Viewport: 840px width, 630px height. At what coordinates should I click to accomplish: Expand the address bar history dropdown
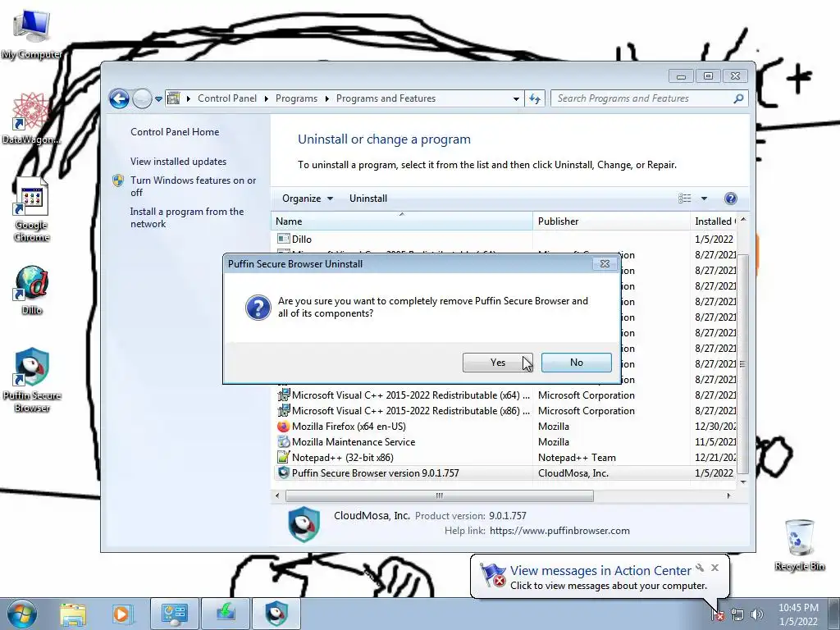coord(516,98)
